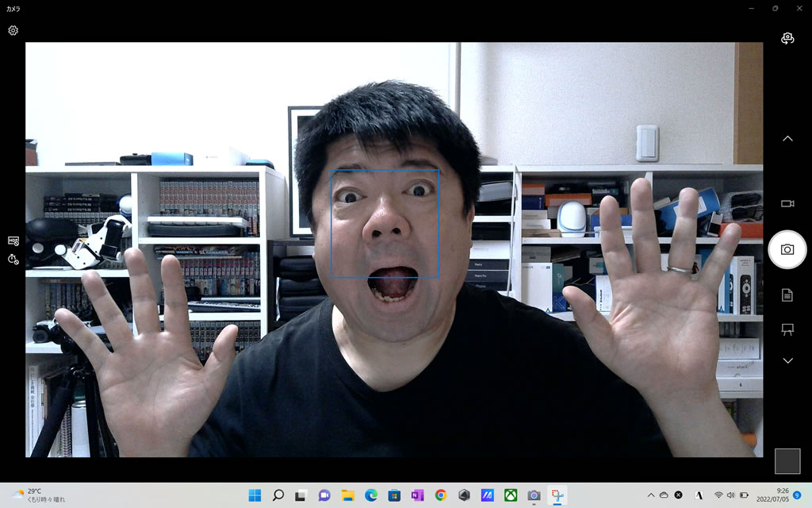The image size is (812, 508).
Task: Open Task View on the taskbar
Action: click(x=301, y=495)
